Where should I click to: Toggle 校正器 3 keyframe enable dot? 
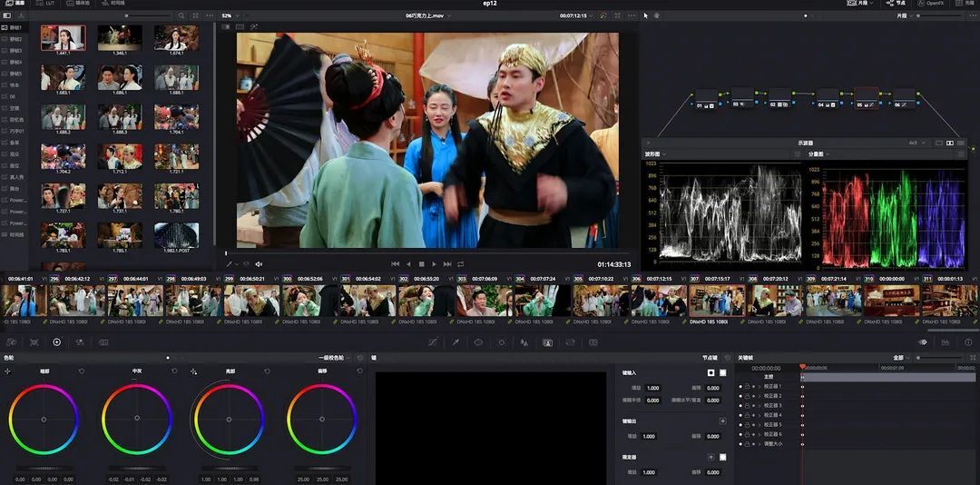(x=740, y=405)
